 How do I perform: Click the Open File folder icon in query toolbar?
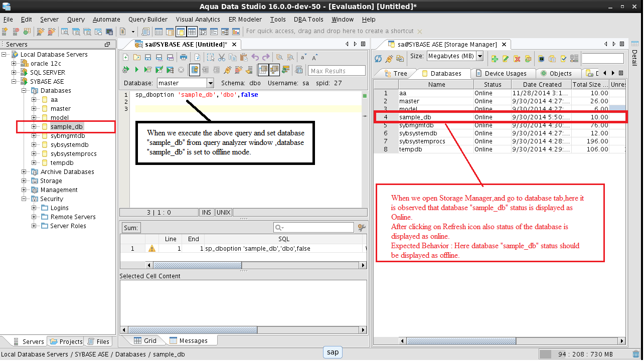(x=136, y=58)
